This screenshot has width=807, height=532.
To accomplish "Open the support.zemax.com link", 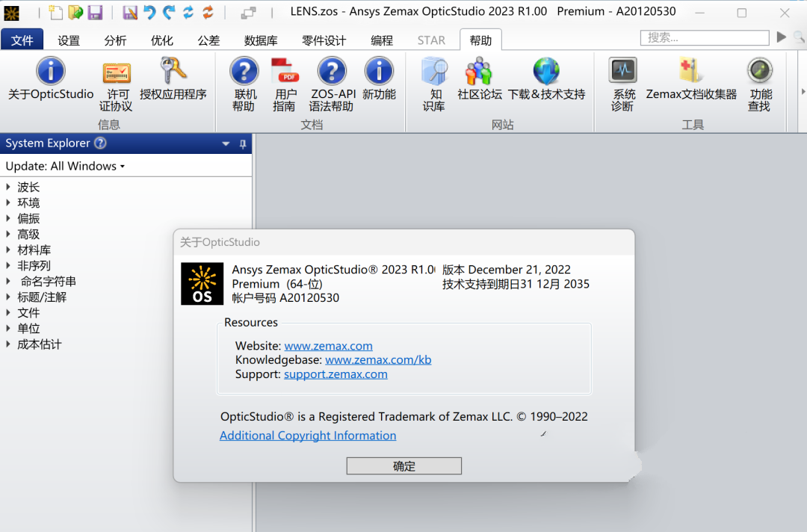I will (336, 374).
